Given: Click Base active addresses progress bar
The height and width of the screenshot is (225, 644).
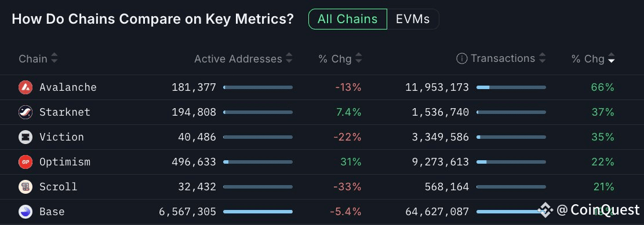Looking at the screenshot, I should [x=258, y=212].
